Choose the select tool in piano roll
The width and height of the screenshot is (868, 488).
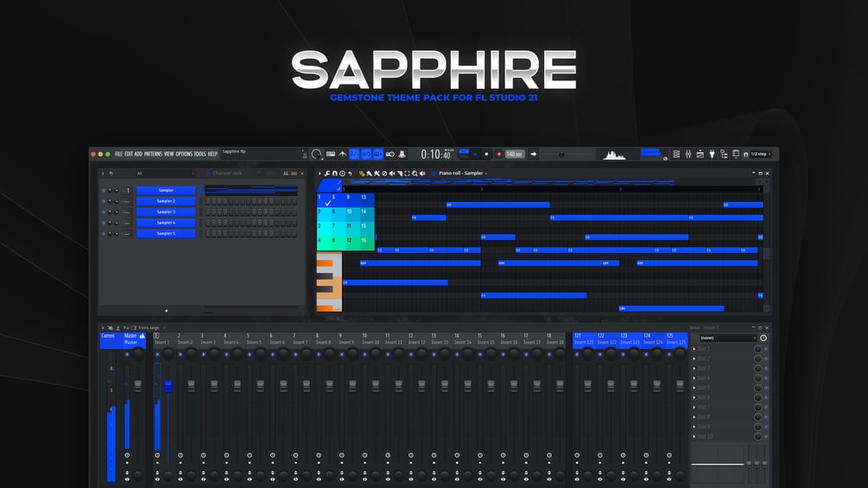point(407,174)
